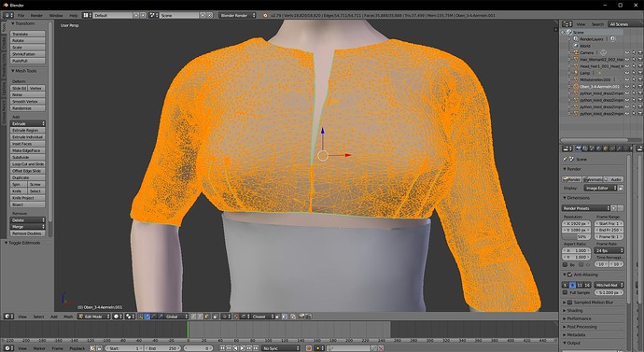Open the Global orientation dropdown

tap(175, 317)
